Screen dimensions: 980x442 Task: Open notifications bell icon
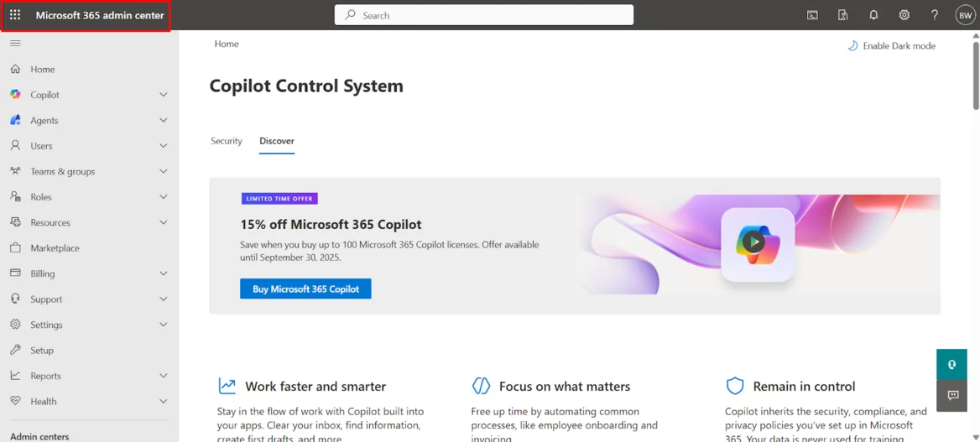pos(873,16)
